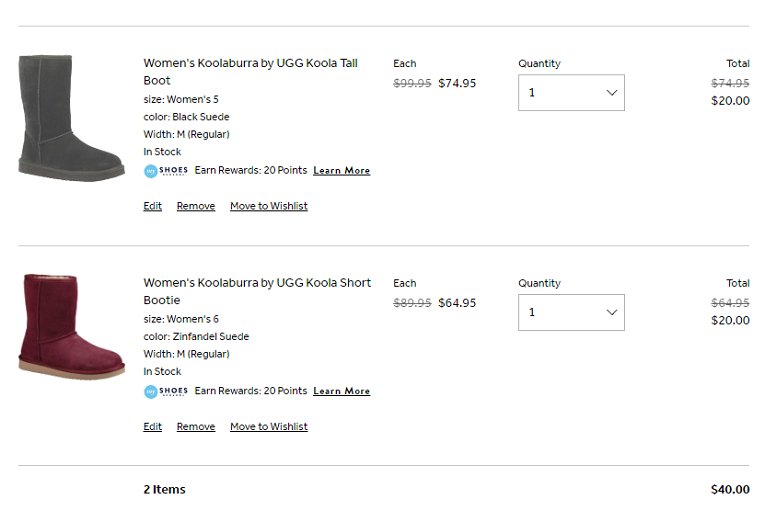View the black suede tall boot image

pos(71,118)
